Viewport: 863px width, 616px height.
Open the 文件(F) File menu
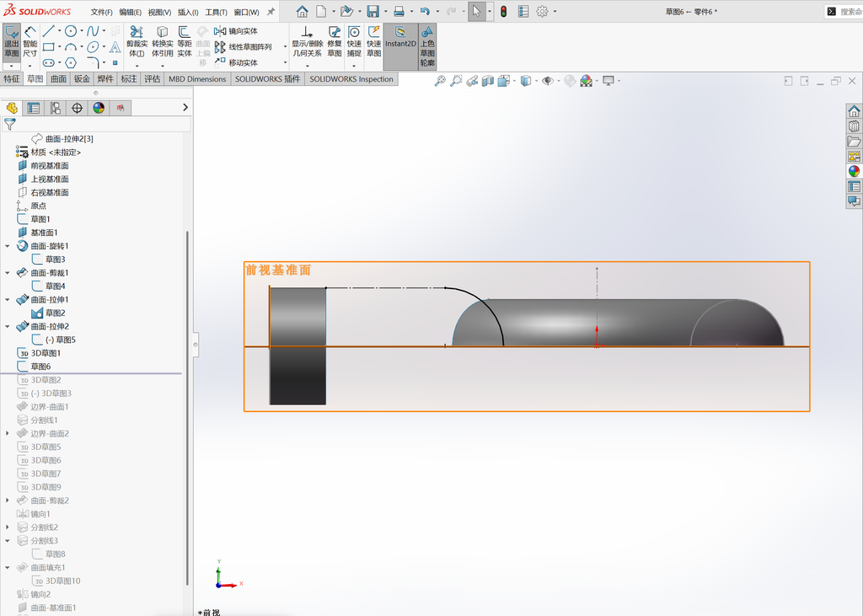(x=101, y=12)
